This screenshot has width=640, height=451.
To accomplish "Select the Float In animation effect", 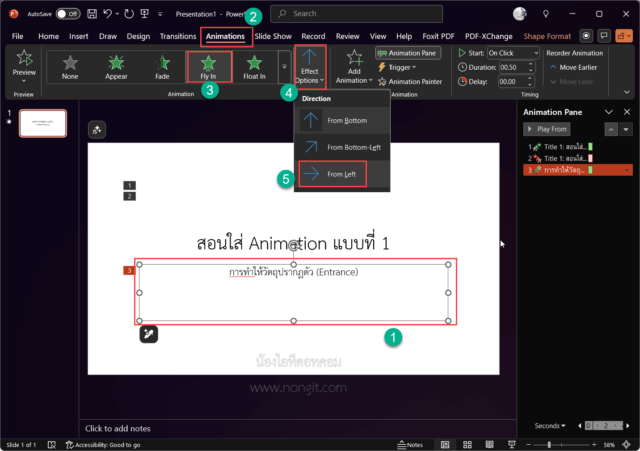I will [254, 67].
